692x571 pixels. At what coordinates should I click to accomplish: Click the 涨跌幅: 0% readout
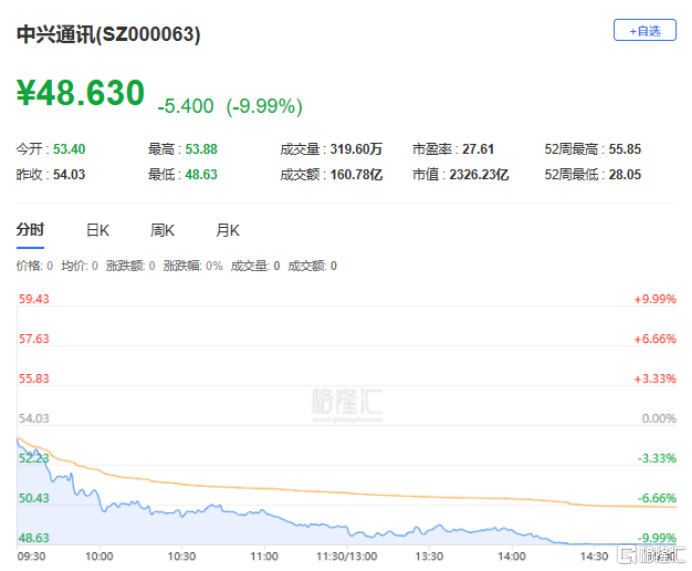coord(193,266)
